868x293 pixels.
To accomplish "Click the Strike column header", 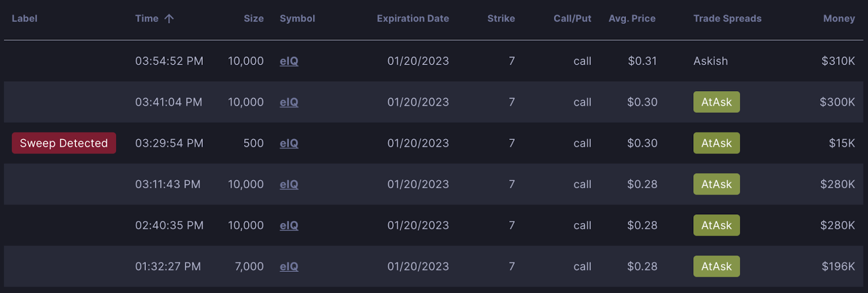I will 501,18.
